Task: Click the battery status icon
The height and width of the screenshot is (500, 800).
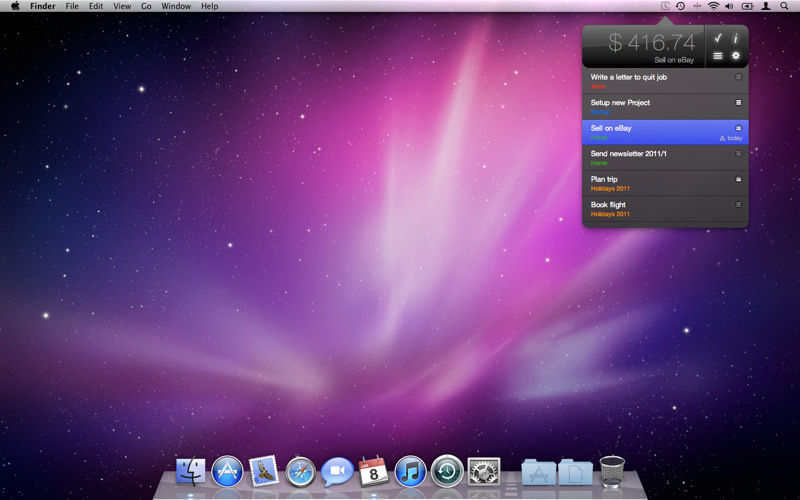Action: point(747,6)
